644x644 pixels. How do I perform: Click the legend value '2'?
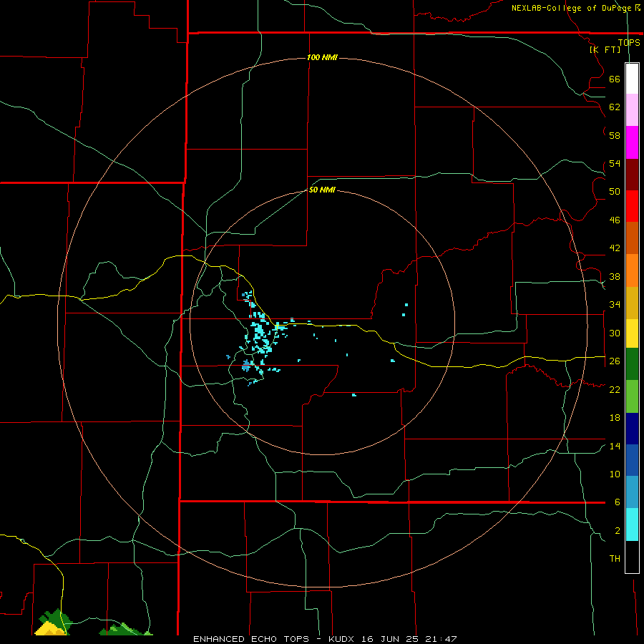tap(618, 530)
